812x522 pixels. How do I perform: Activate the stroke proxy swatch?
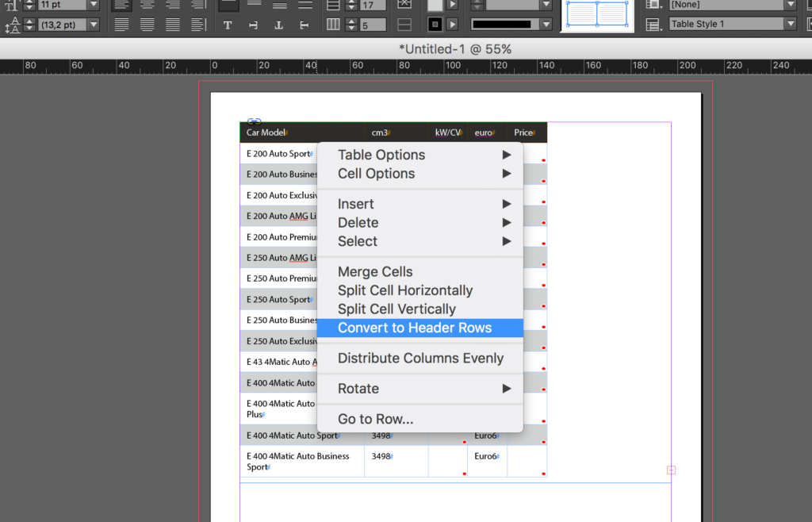point(434,22)
